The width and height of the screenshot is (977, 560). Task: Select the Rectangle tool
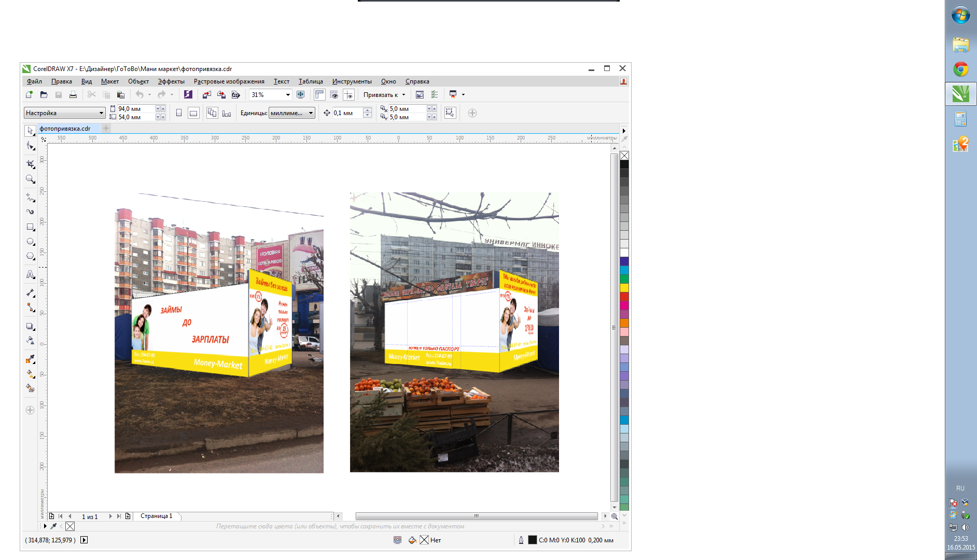pyautogui.click(x=30, y=227)
